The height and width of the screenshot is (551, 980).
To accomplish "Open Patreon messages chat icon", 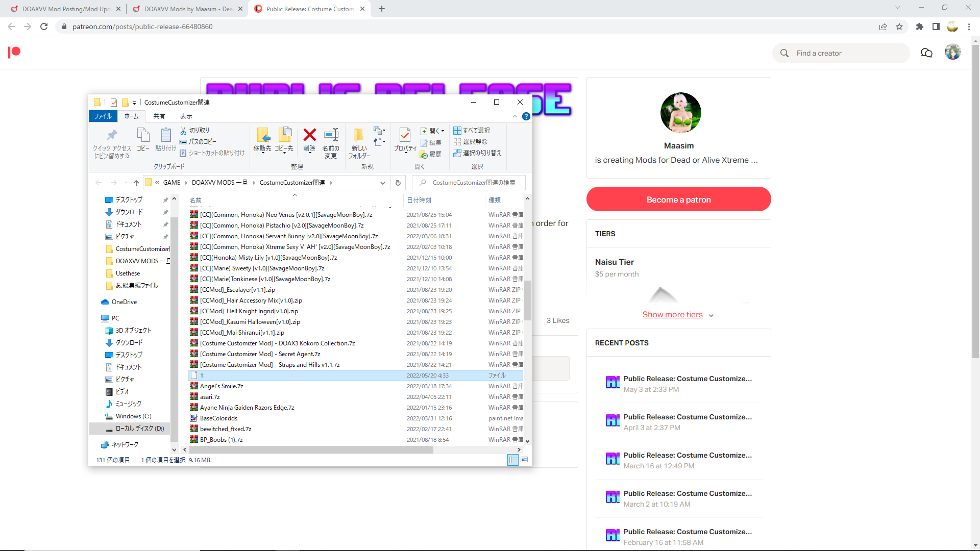I will (926, 53).
